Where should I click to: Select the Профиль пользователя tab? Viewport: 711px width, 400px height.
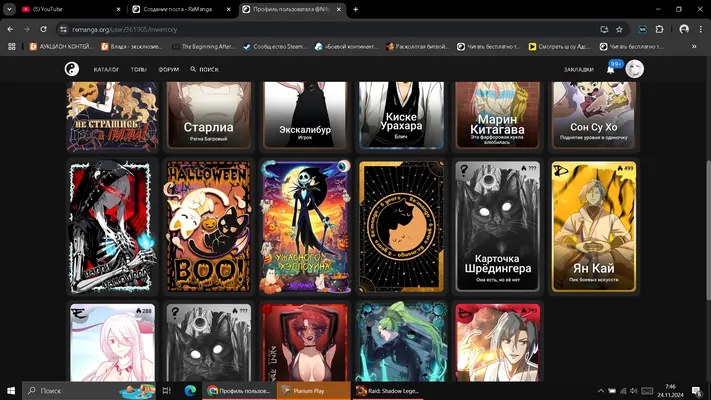(x=292, y=9)
